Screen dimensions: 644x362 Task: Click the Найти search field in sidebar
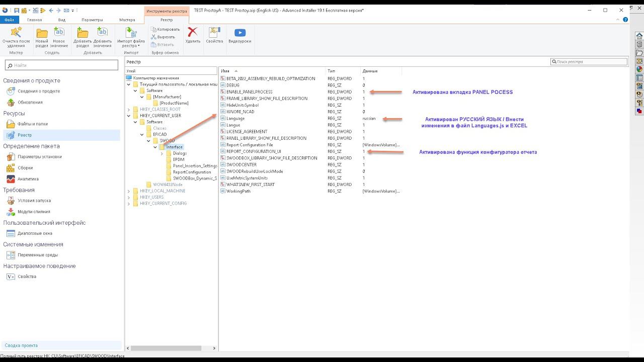61,65
